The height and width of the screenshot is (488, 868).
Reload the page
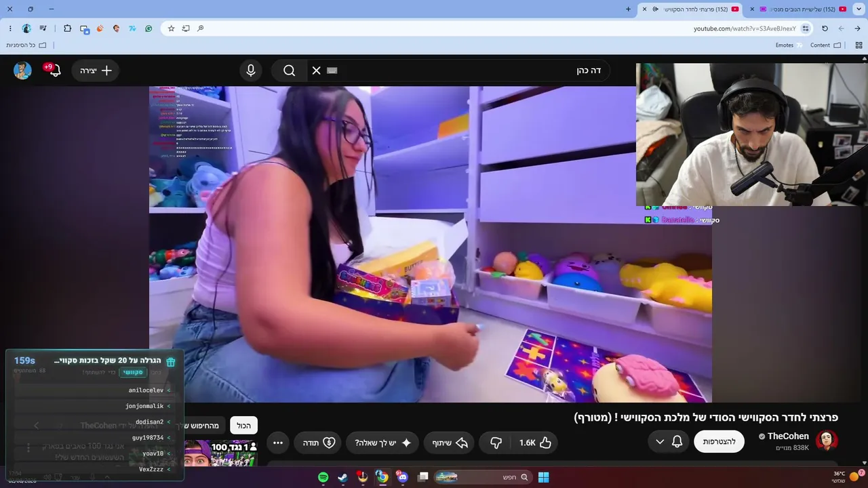(825, 28)
